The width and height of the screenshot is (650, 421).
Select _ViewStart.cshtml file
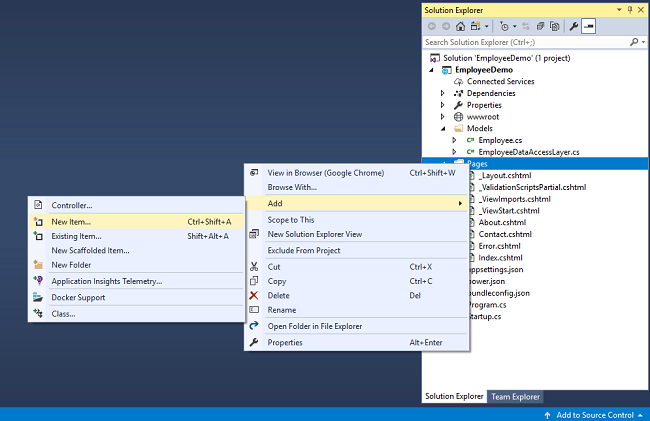[x=509, y=211]
